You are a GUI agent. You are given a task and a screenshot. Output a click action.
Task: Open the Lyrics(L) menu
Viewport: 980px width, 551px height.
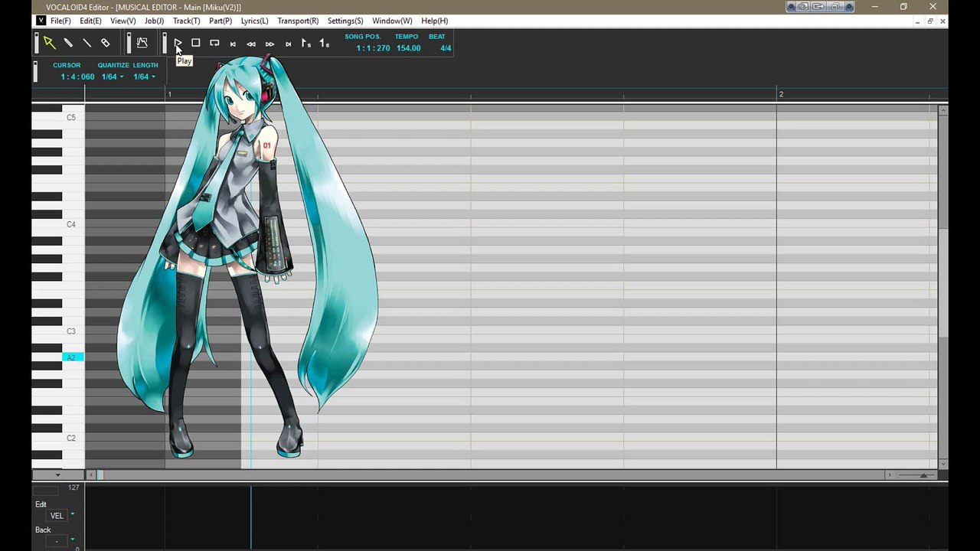click(254, 21)
